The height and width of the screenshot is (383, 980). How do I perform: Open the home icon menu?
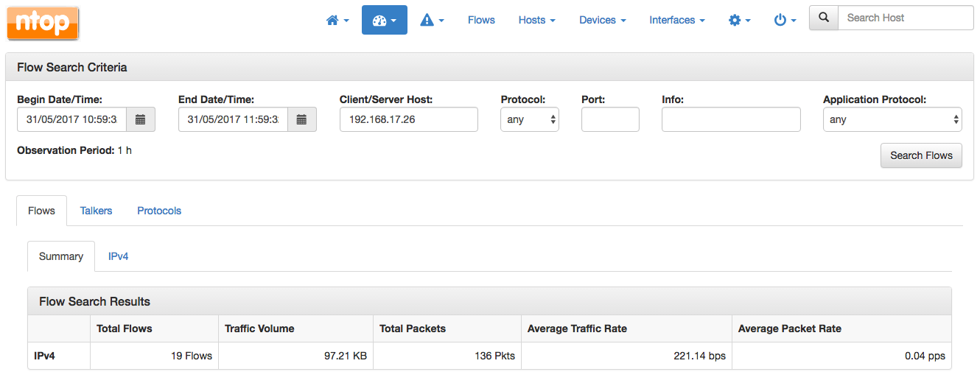pos(337,21)
